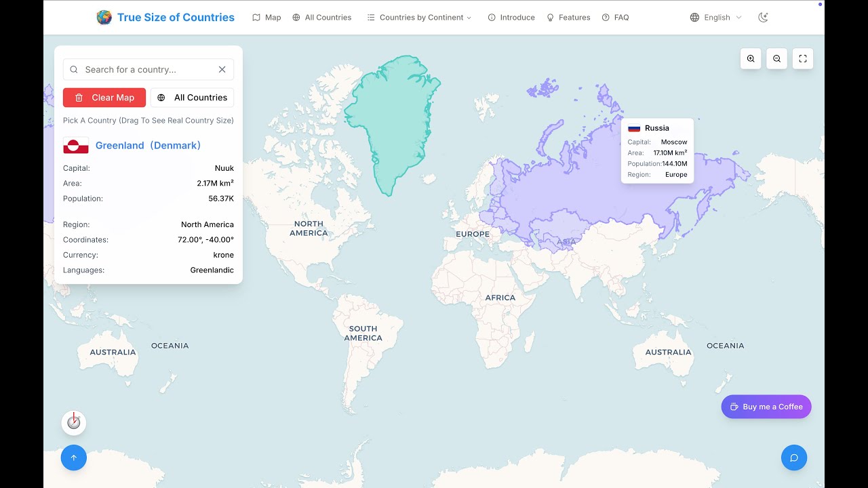Click the trash icon on Clear Map
This screenshot has height=488, width=868.
tap(79, 98)
